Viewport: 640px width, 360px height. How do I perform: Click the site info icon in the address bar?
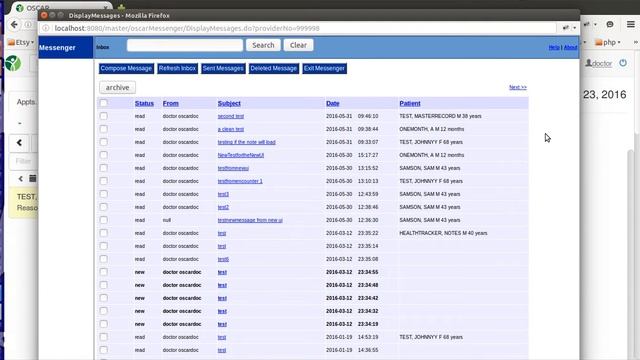pos(46,28)
